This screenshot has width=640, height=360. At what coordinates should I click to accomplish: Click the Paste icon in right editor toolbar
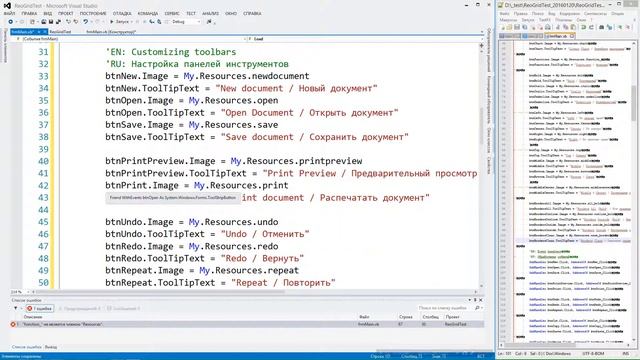[573, 27]
